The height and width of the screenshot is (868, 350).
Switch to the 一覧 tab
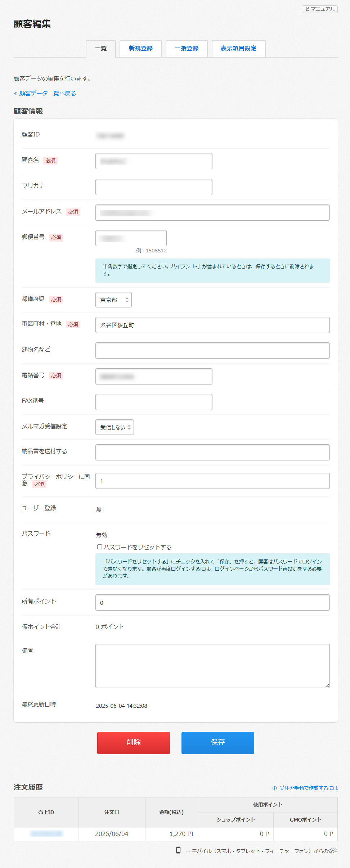[x=101, y=49]
